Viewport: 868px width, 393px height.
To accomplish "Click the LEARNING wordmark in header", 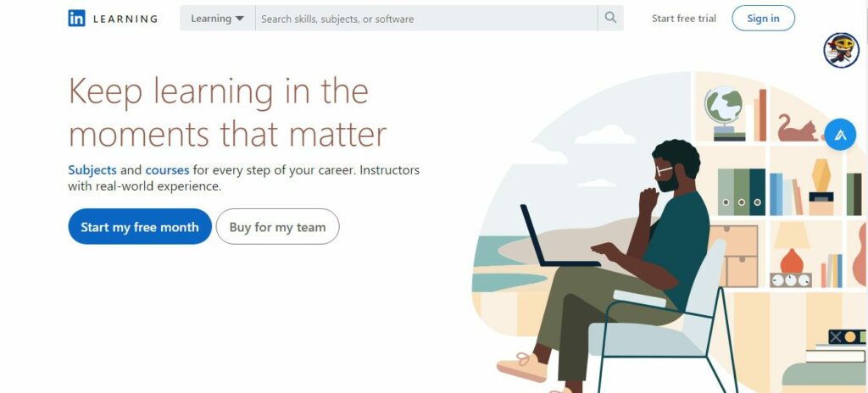I will [x=125, y=19].
